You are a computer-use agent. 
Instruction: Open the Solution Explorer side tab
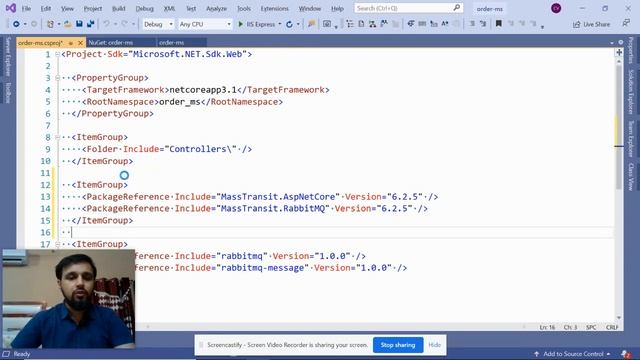pyautogui.click(x=631, y=92)
